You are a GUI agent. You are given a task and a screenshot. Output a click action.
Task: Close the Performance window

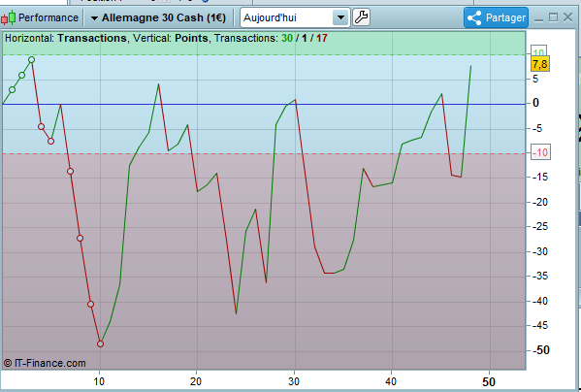567,17
